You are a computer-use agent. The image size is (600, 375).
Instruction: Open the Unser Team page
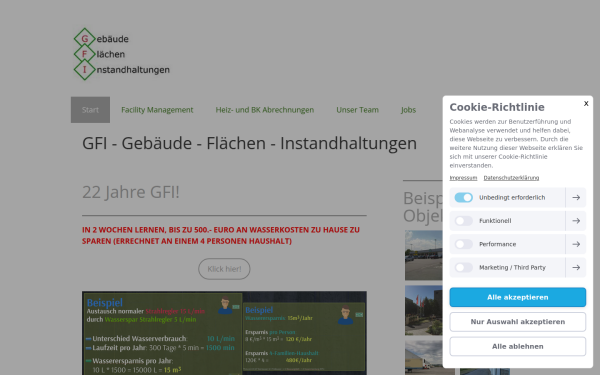coord(357,110)
